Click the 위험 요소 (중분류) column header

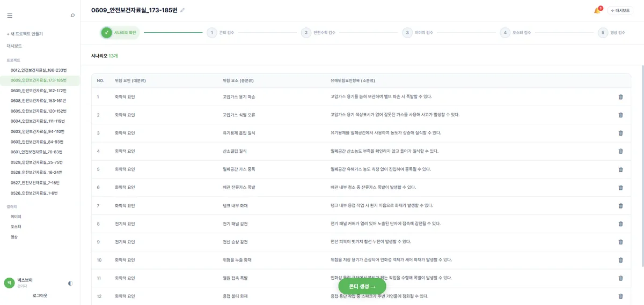coord(238,80)
